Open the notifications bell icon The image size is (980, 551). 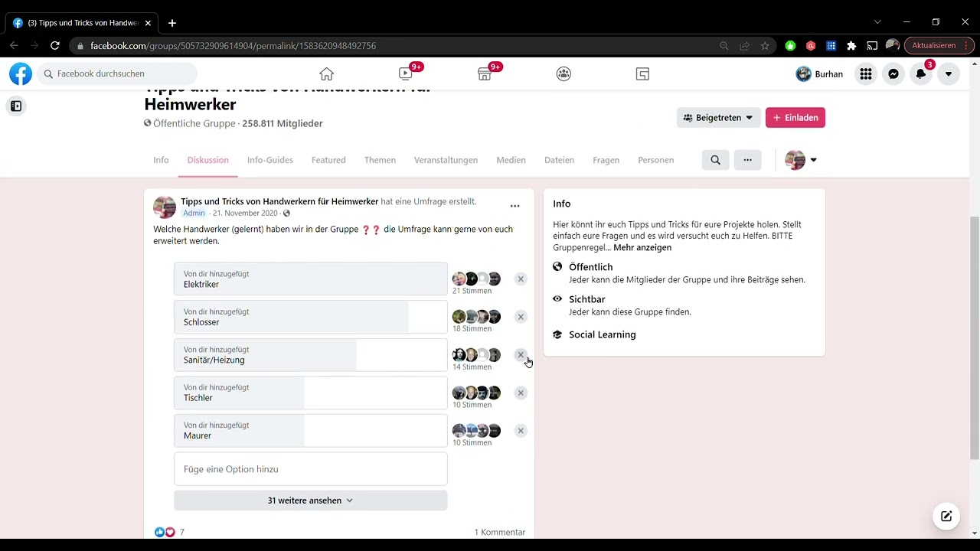pos(921,73)
